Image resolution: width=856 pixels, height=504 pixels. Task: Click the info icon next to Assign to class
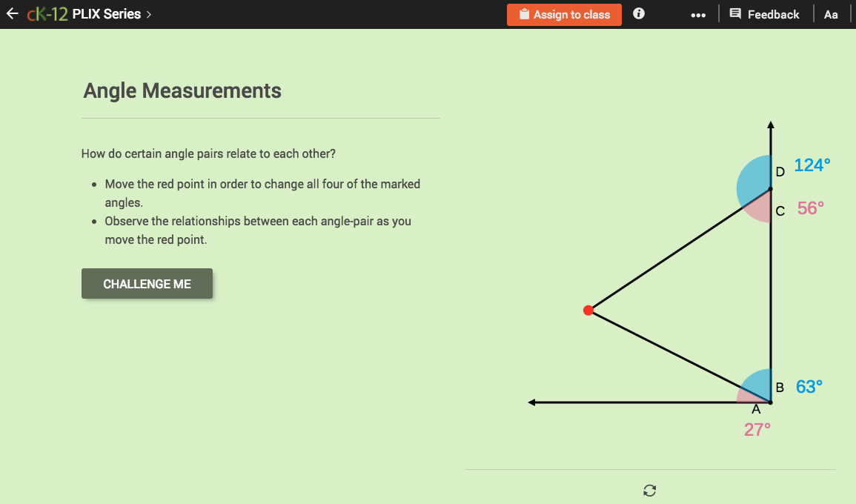click(x=638, y=13)
